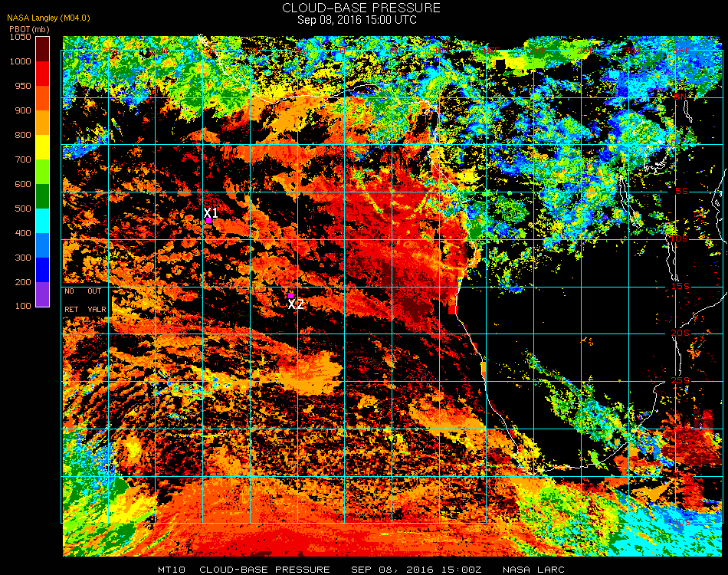Viewport: 728px width, 575px height.
Task: Click the NO RET label
Action: point(71,300)
